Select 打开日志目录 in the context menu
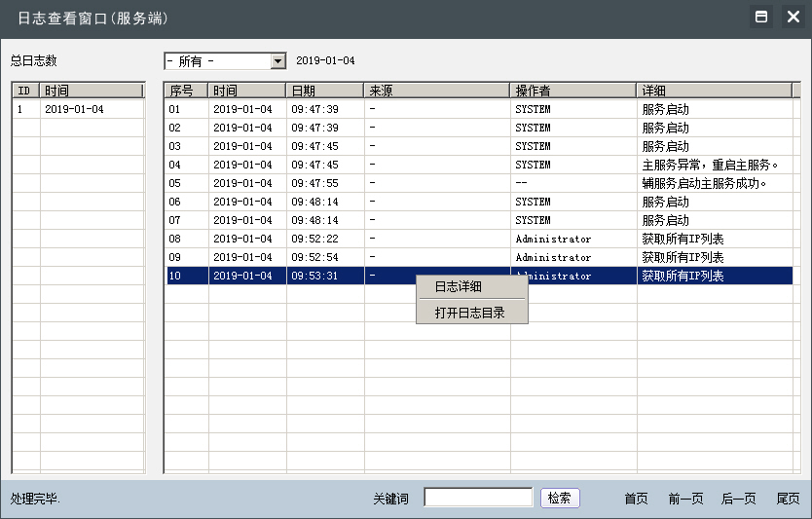Image resolution: width=812 pixels, height=519 pixels. coord(471,313)
